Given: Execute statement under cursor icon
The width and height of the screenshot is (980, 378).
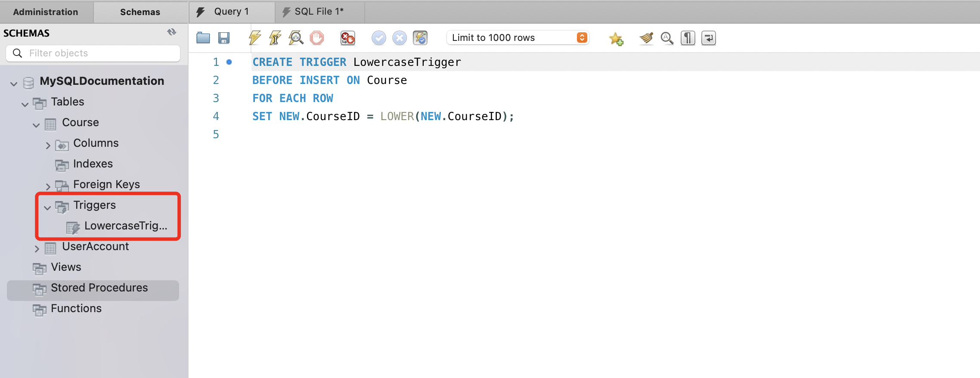Looking at the screenshot, I should 275,38.
